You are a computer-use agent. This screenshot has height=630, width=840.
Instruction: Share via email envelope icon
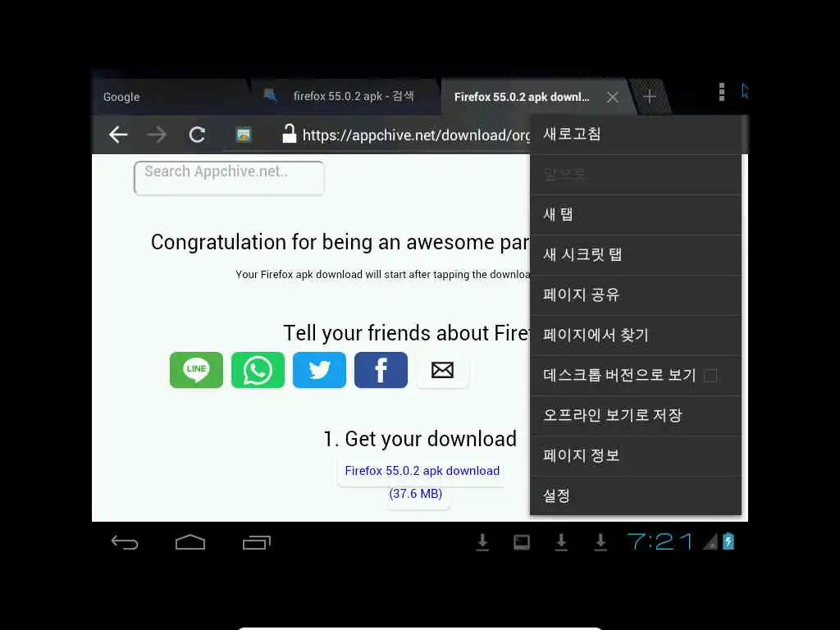442,370
